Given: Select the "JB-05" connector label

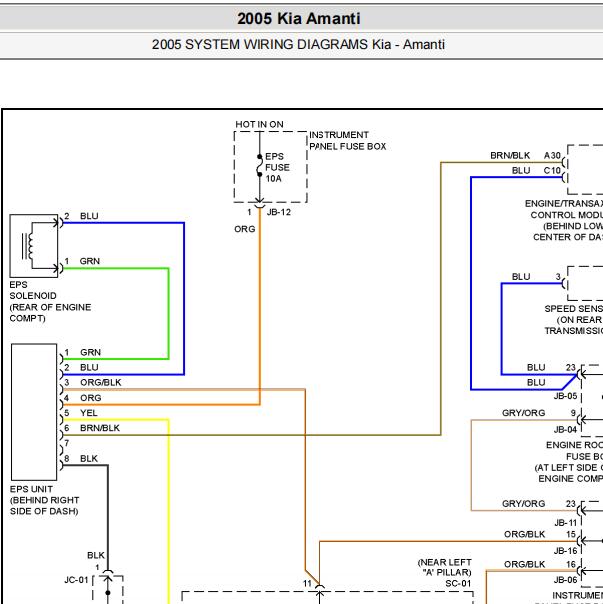Looking at the screenshot, I should pyautogui.click(x=565, y=396).
